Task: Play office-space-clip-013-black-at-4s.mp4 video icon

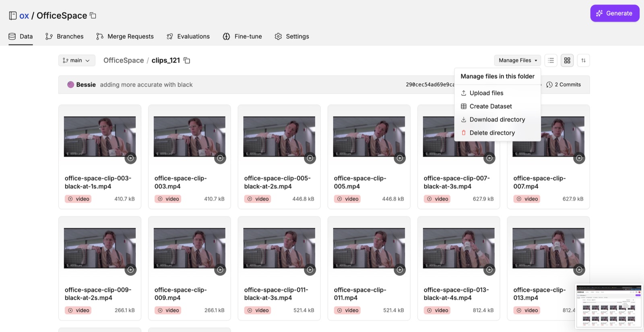Action: point(489,270)
